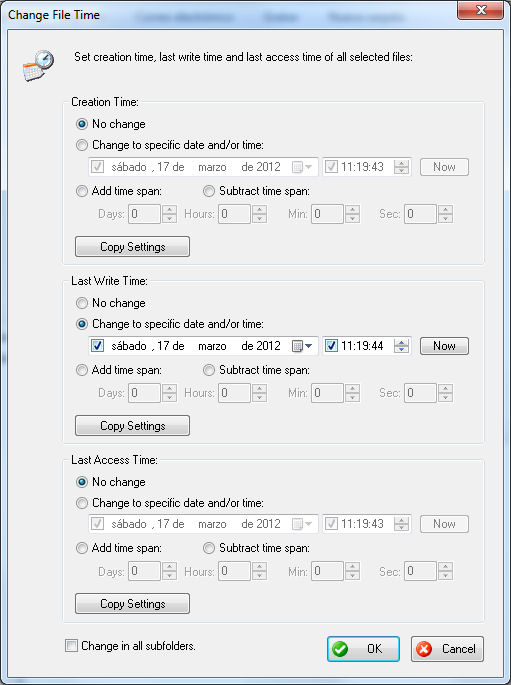Select Subtract time span under Creation Time
511x685 pixels.
(209, 191)
